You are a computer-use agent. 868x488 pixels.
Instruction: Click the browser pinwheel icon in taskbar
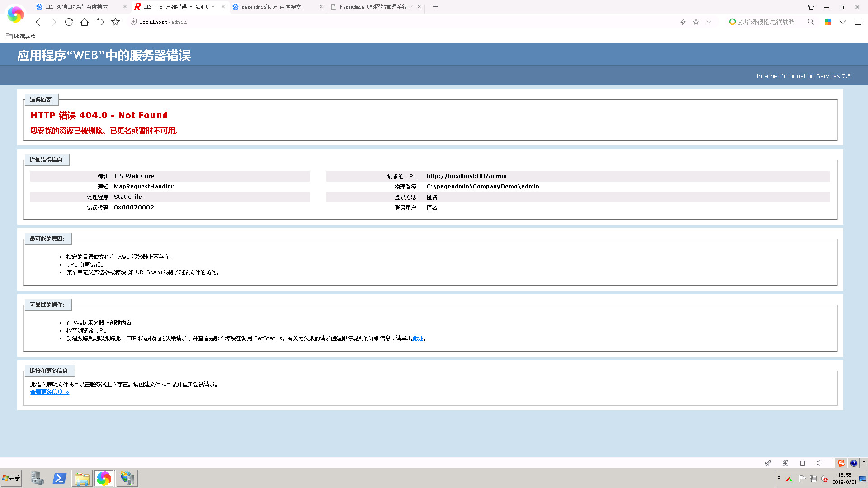[x=104, y=478]
